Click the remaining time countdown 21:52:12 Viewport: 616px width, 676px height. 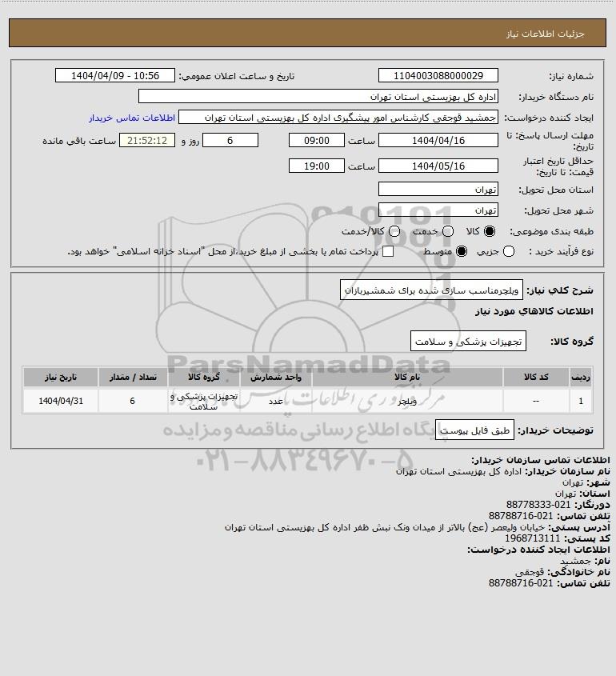[147, 141]
